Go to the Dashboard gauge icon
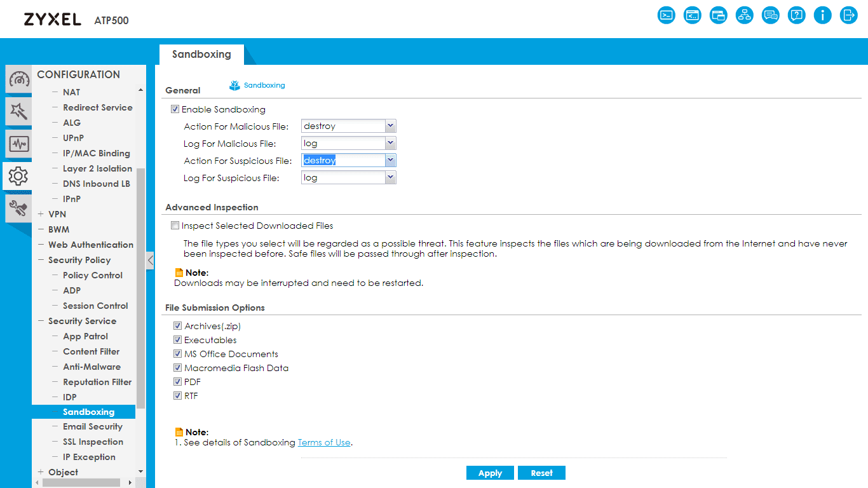 click(19, 80)
